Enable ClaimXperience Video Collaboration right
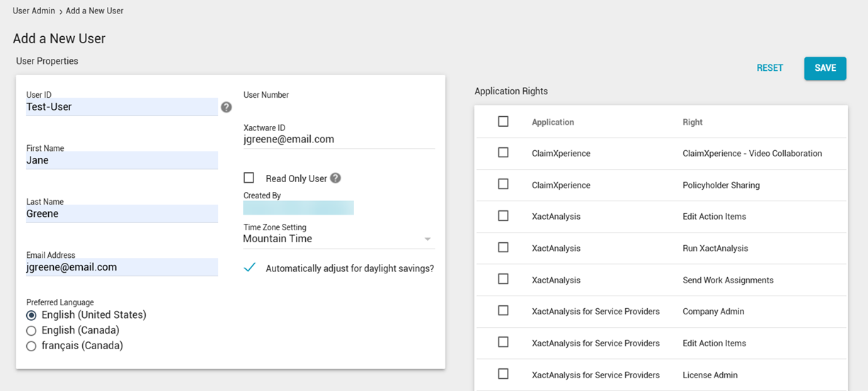 503,153
